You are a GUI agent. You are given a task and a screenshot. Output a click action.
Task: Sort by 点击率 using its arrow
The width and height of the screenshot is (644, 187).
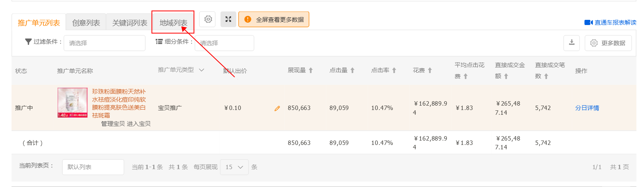click(394, 70)
